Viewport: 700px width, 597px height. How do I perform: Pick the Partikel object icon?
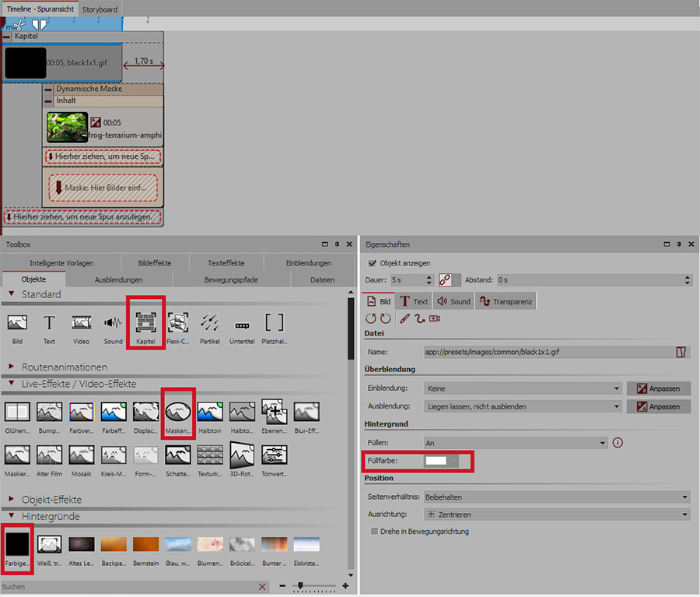[208, 324]
